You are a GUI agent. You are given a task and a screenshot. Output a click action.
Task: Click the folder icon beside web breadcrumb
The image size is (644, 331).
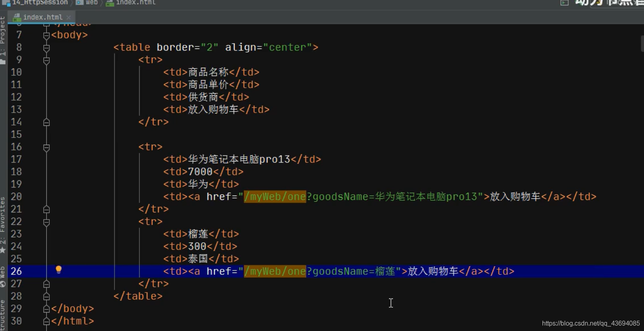pos(79,2)
